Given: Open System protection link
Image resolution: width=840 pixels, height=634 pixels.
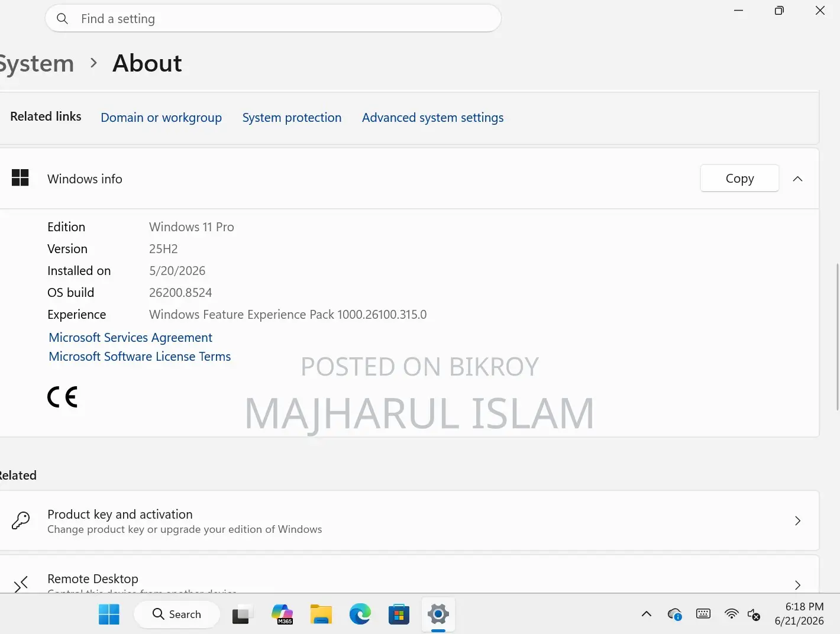Looking at the screenshot, I should click(x=292, y=118).
